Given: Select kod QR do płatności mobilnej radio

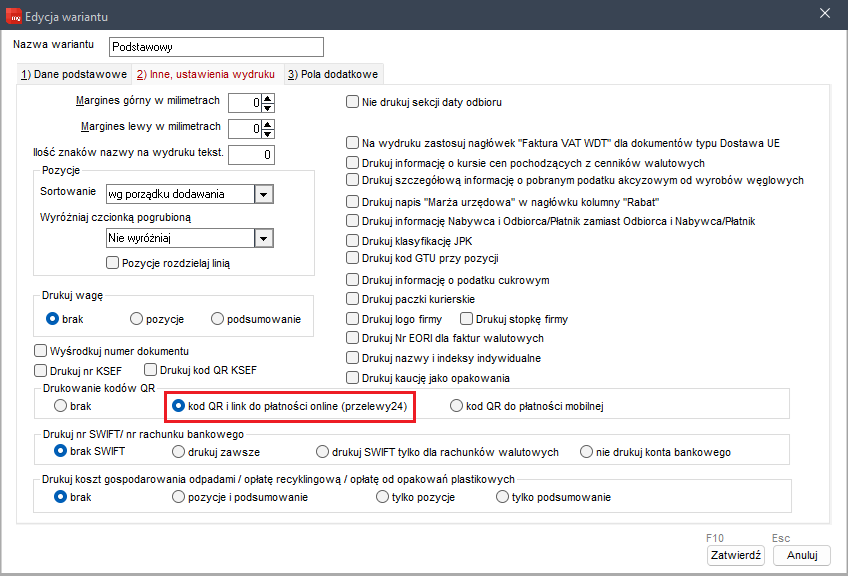Looking at the screenshot, I should 457,406.
